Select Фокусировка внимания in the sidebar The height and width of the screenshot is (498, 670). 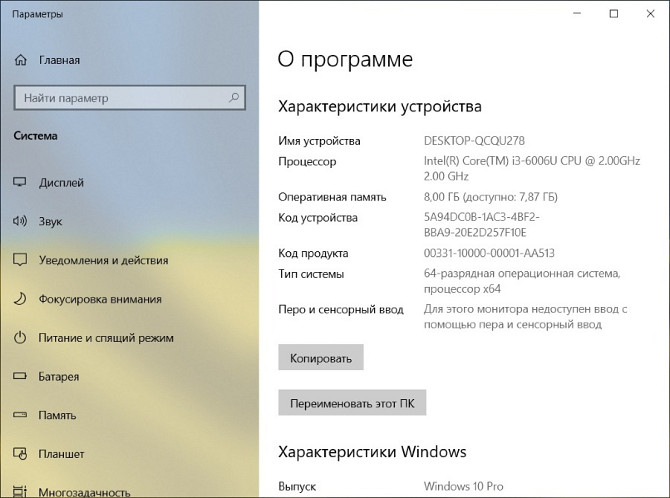[100, 299]
